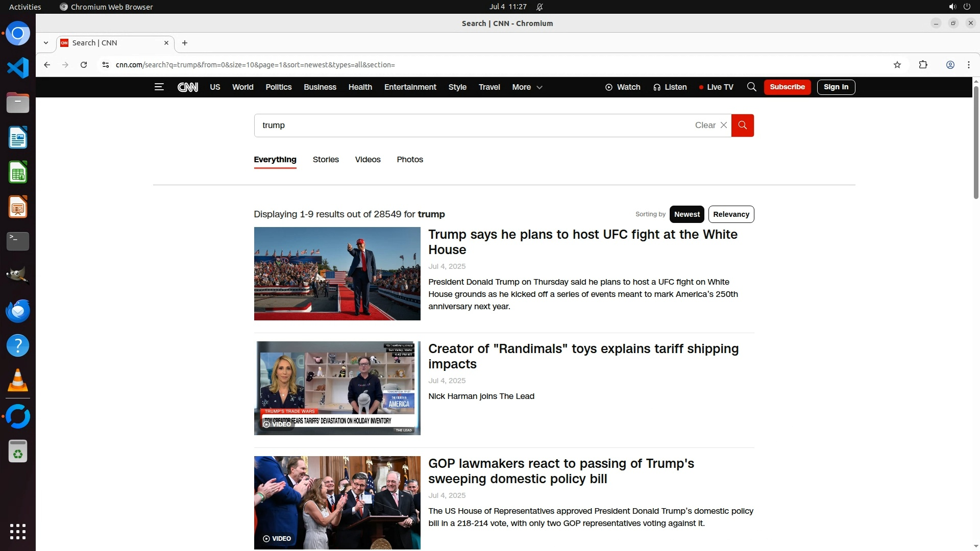Open the browser Extensions puzzle icon
980x551 pixels.
[923, 65]
